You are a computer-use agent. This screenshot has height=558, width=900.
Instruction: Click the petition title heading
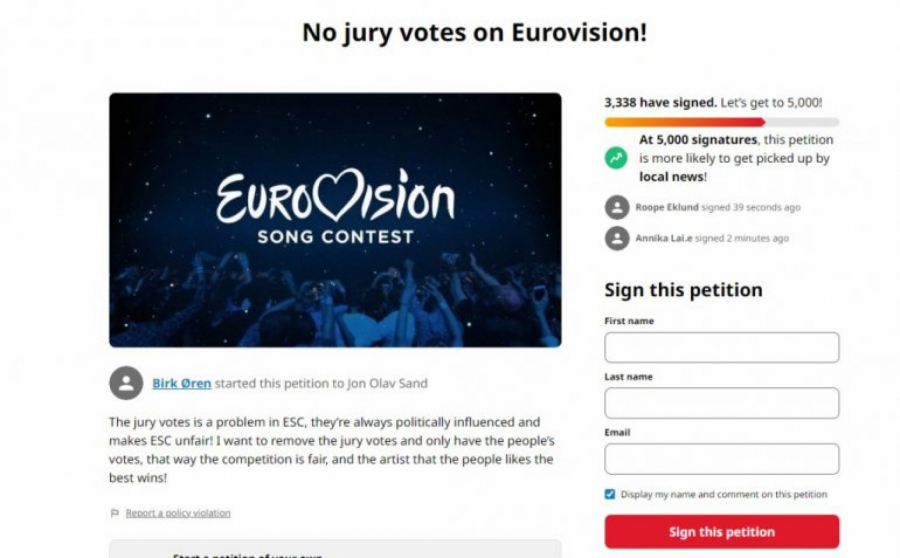tap(474, 33)
